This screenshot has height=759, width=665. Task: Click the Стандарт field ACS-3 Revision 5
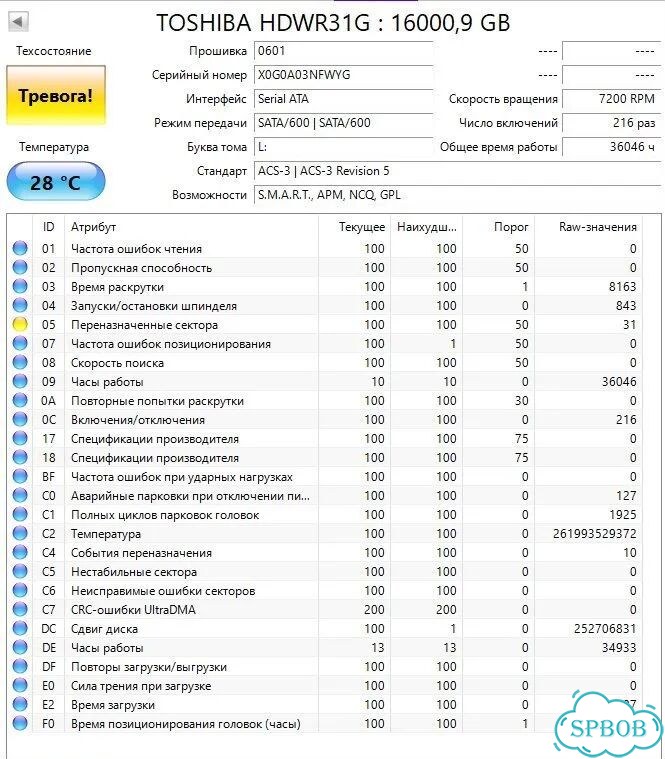click(457, 171)
